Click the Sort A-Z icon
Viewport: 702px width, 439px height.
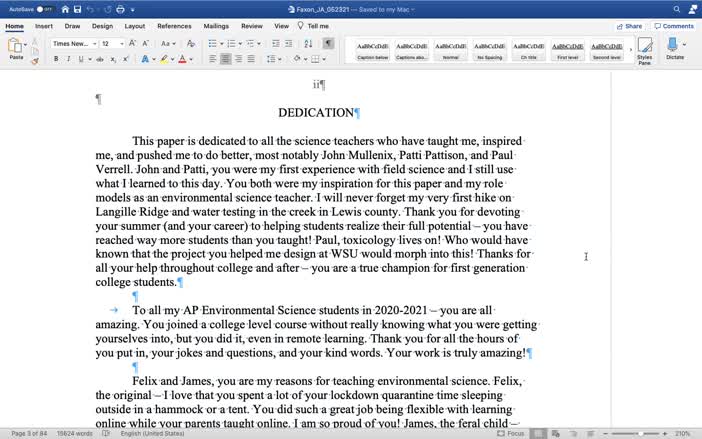coord(308,43)
